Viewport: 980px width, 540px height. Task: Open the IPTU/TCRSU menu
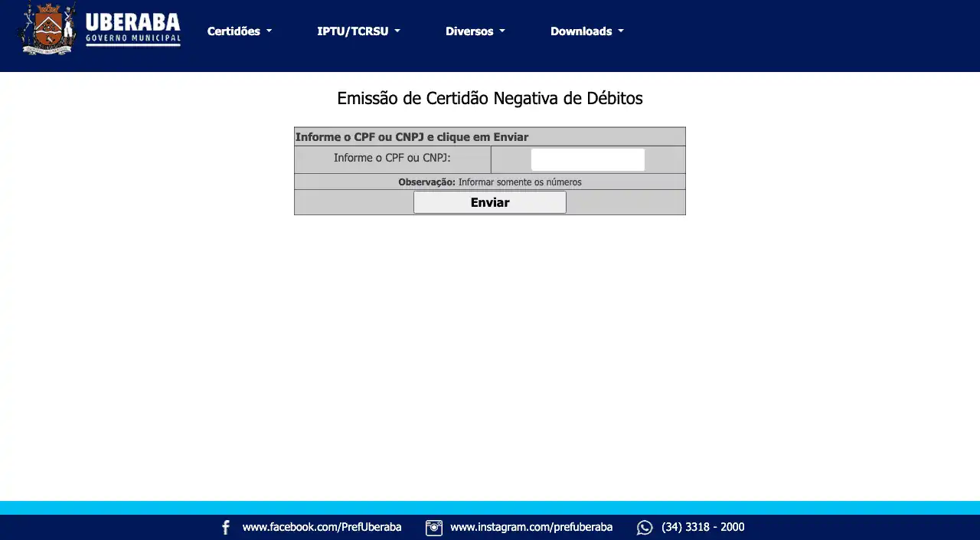tap(353, 31)
